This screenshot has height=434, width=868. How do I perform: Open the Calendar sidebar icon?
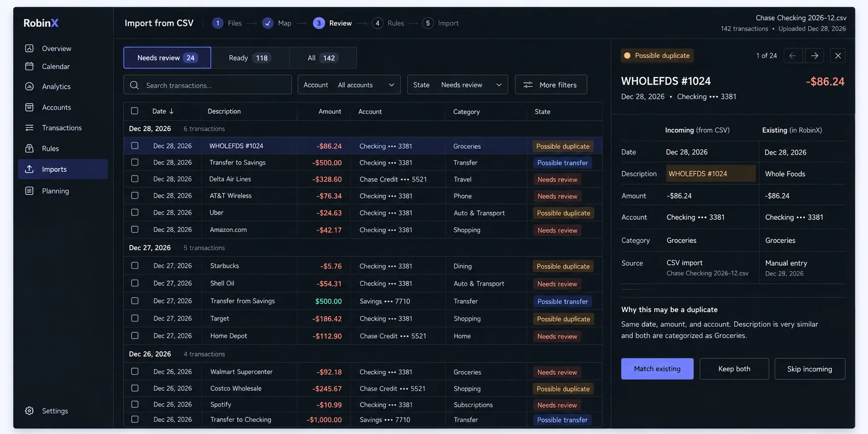coord(29,66)
